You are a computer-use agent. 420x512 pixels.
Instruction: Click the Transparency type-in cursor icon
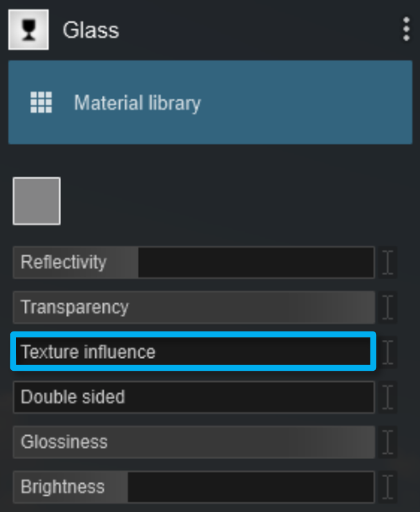387,308
